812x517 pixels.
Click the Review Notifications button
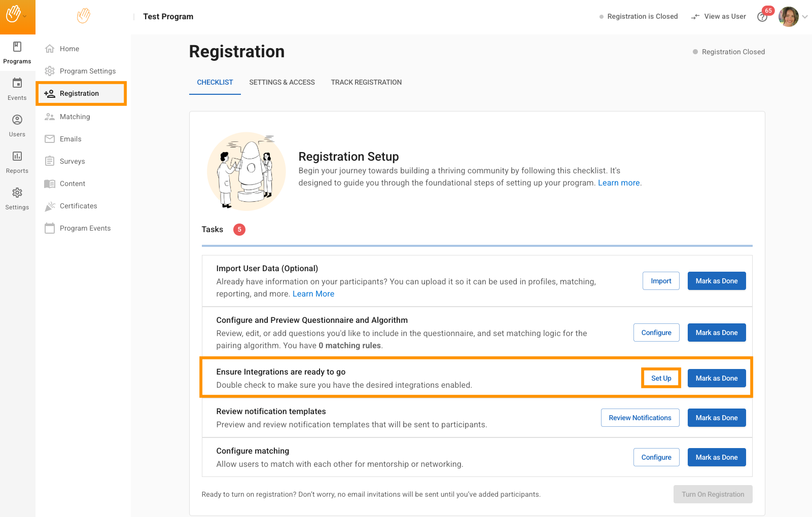(640, 418)
